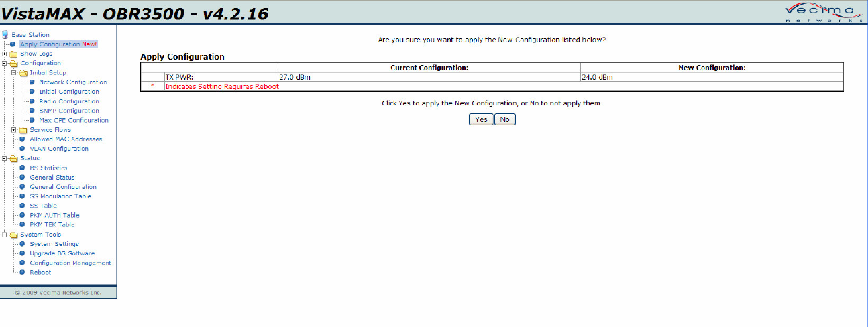Open the SNMP Configuration page
Viewport: 868px width, 327px height.
(x=69, y=111)
